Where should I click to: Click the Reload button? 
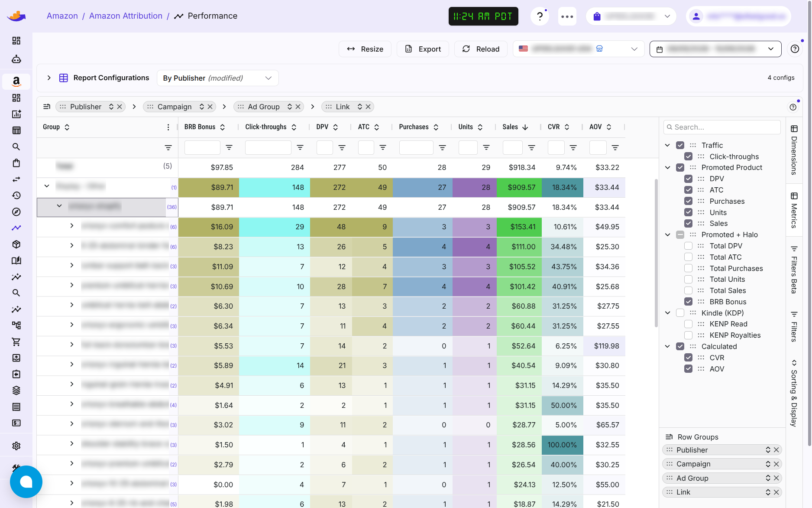pos(481,49)
